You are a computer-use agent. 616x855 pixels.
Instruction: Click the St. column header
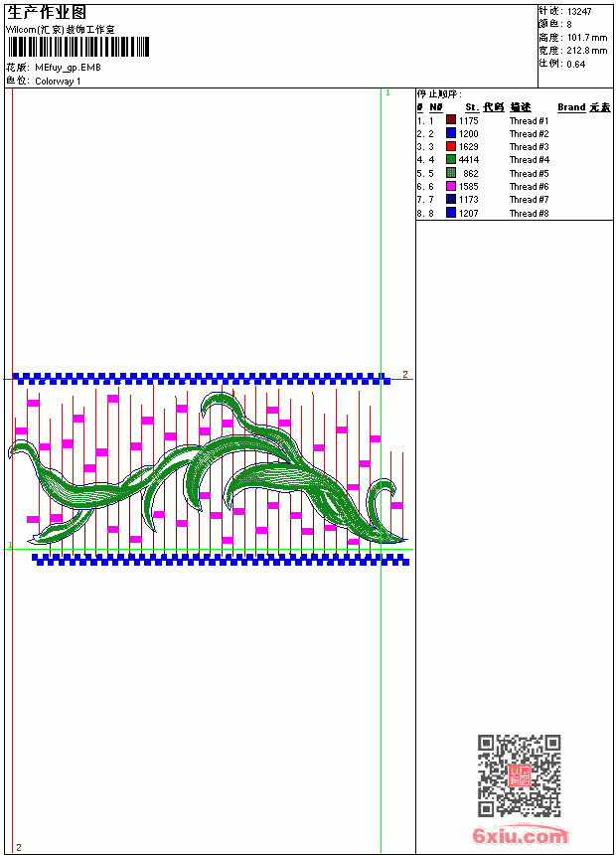pyautogui.click(x=472, y=107)
